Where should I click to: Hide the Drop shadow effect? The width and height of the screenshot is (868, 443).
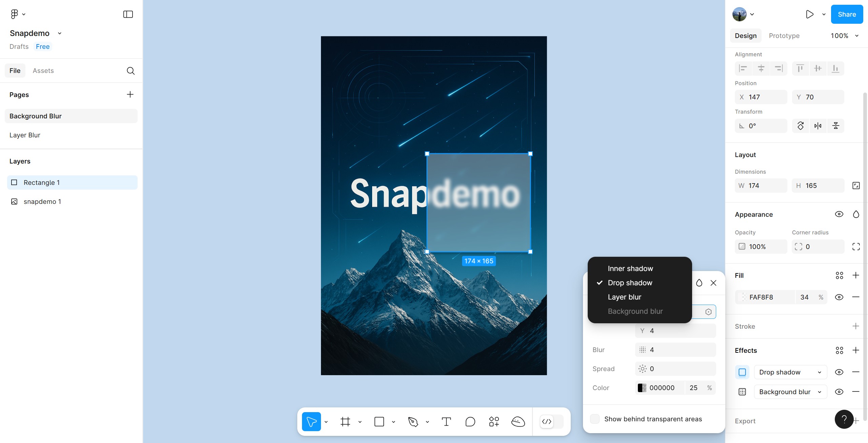pos(839,372)
